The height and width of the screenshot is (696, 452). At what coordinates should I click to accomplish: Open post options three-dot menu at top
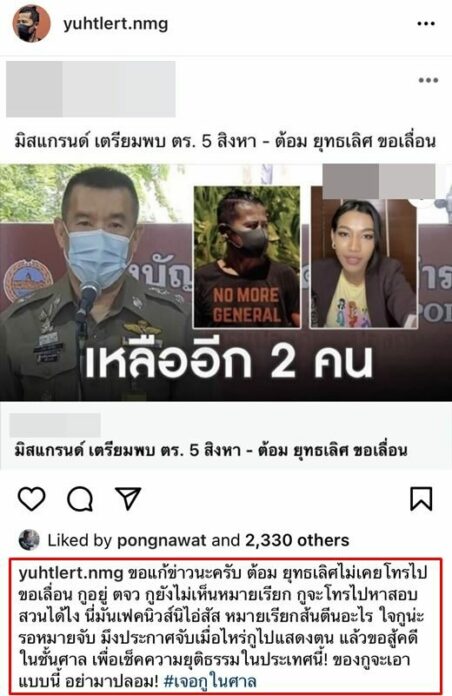[x=426, y=24]
